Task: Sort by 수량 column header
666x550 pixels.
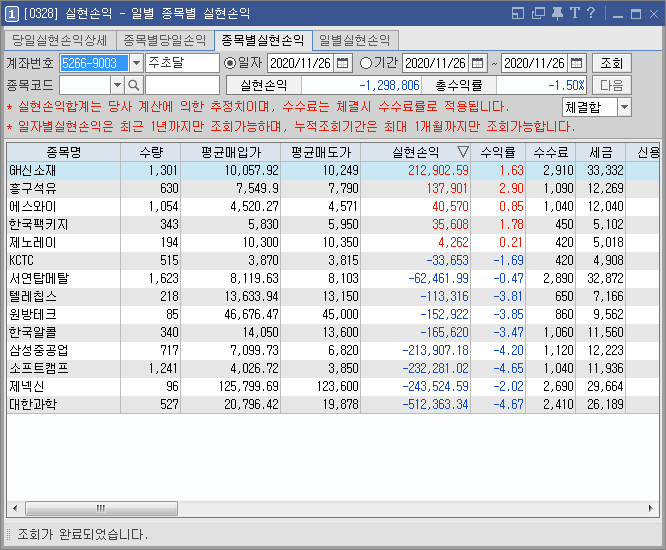Action: tap(151, 152)
